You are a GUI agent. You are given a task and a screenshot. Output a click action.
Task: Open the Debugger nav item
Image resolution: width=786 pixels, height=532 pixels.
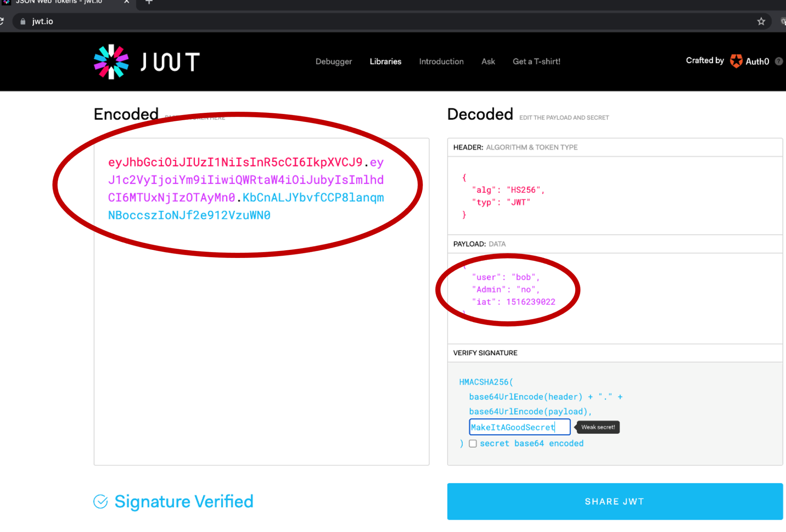pyautogui.click(x=334, y=61)
